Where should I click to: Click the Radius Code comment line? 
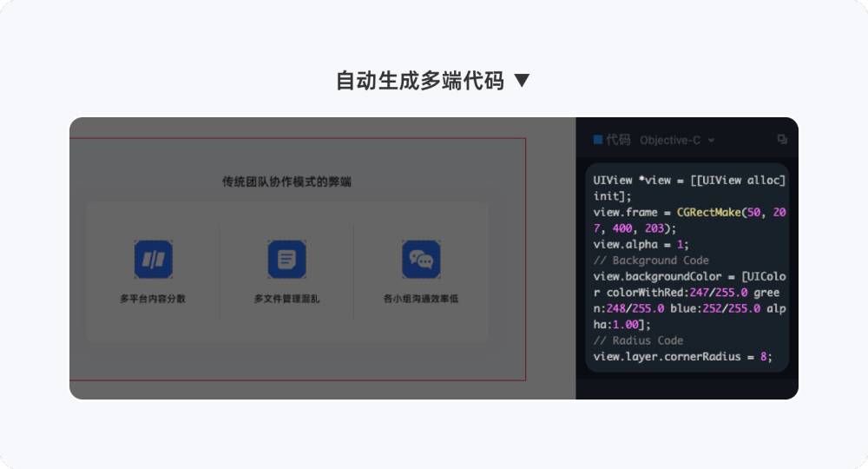pyautogui.click(x=638, y=340)
